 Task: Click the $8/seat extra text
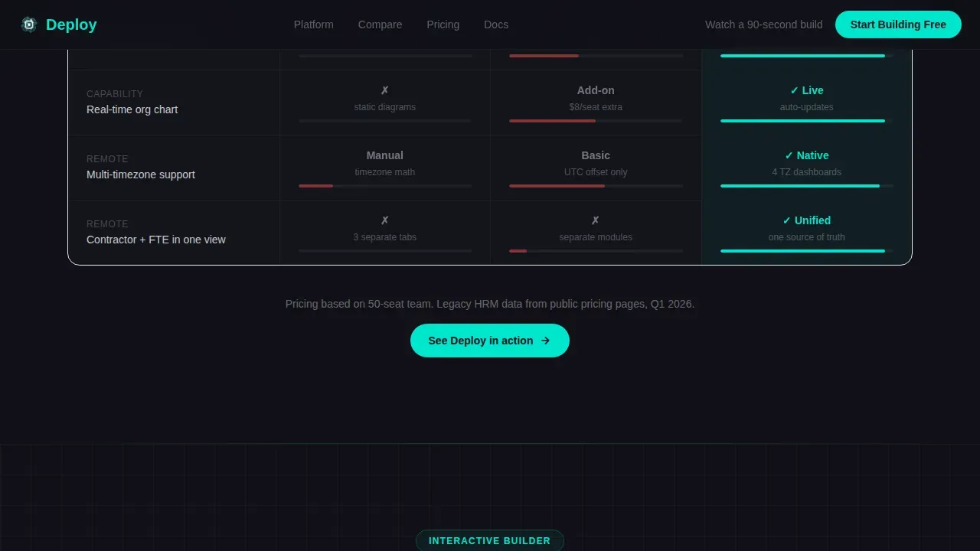click(x=596, y=107)
